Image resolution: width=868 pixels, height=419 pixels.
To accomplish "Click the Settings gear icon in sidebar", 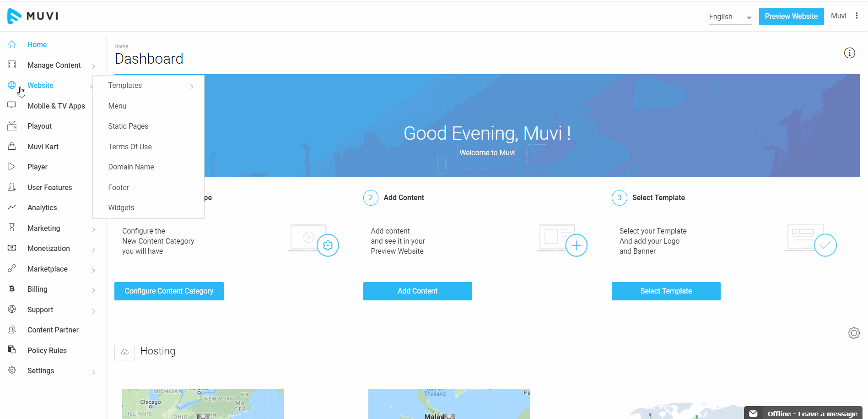I will 12,370.
